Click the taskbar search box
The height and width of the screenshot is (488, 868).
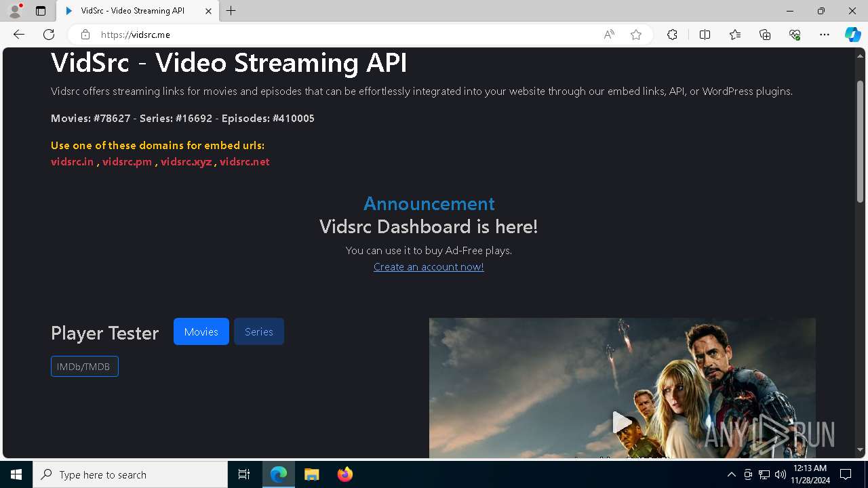130,474
